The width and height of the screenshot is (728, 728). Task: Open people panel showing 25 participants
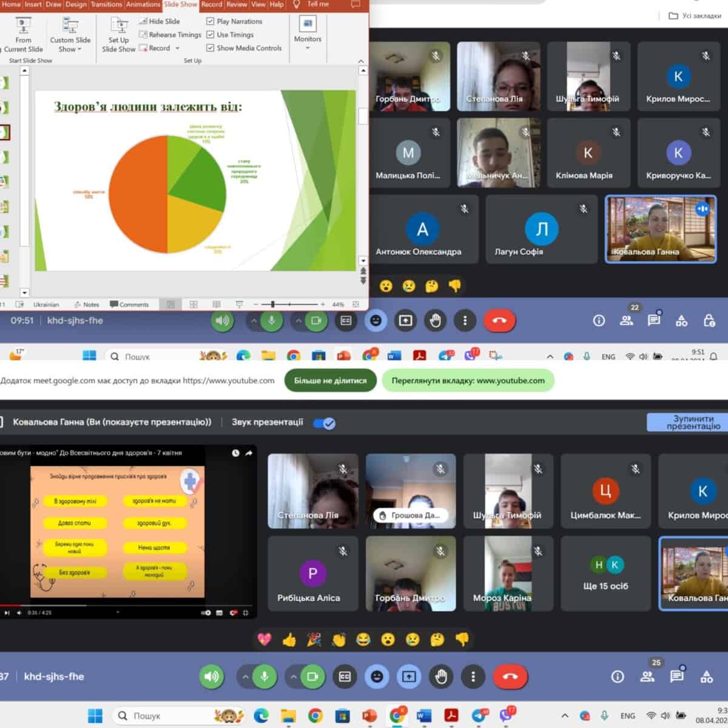coord(648,676)
